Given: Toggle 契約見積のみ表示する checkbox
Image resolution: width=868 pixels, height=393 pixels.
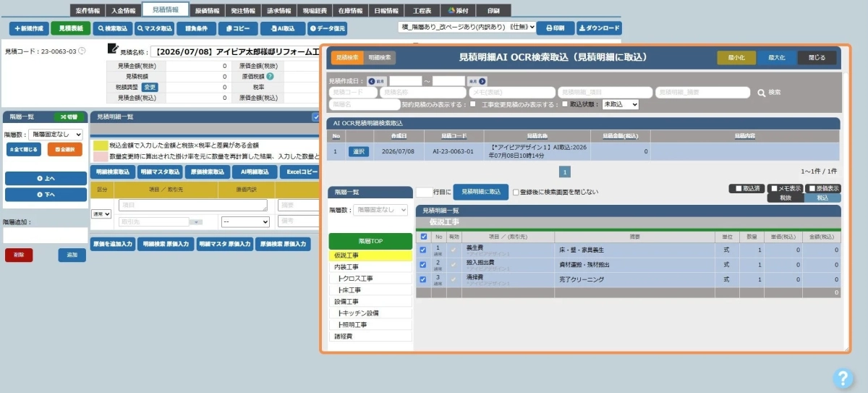Looking at the screenshot, I should click(472, 104).
